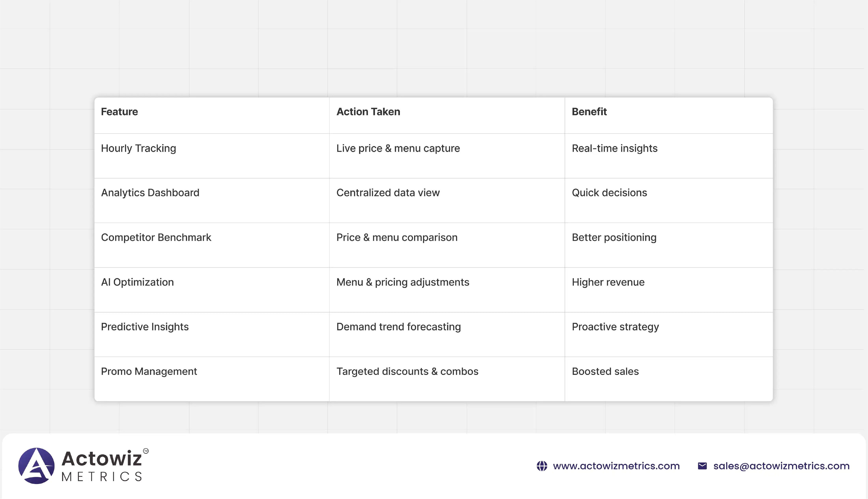Click the envelope icon beside the email
This screenshot has height=499, width=868.
click(x=702, y=466)
